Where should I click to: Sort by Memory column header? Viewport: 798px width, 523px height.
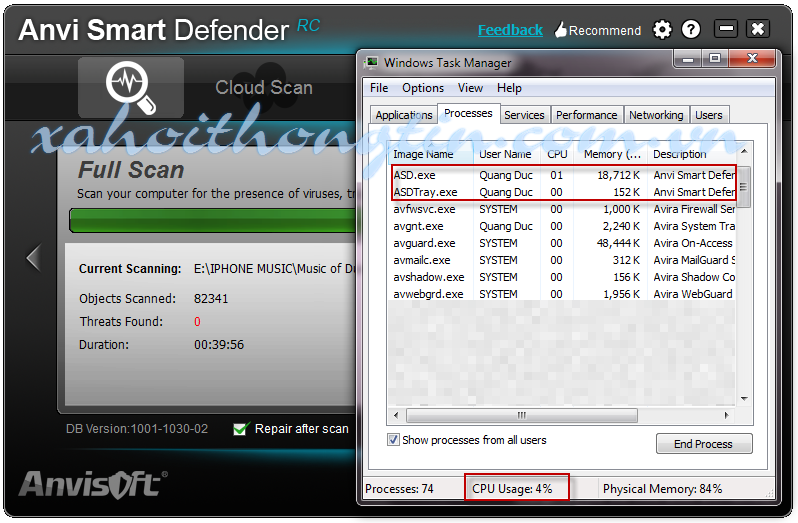coord(611,154)
